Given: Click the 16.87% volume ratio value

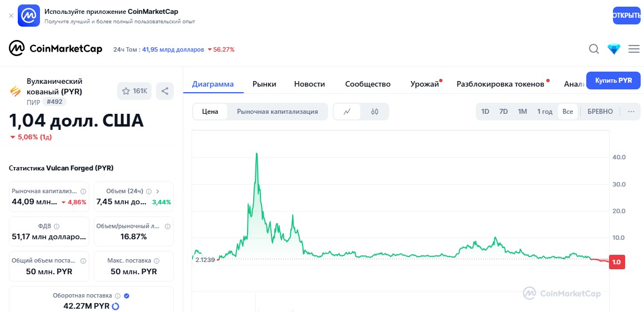Looking at the screenshot, I should (133, 236).
